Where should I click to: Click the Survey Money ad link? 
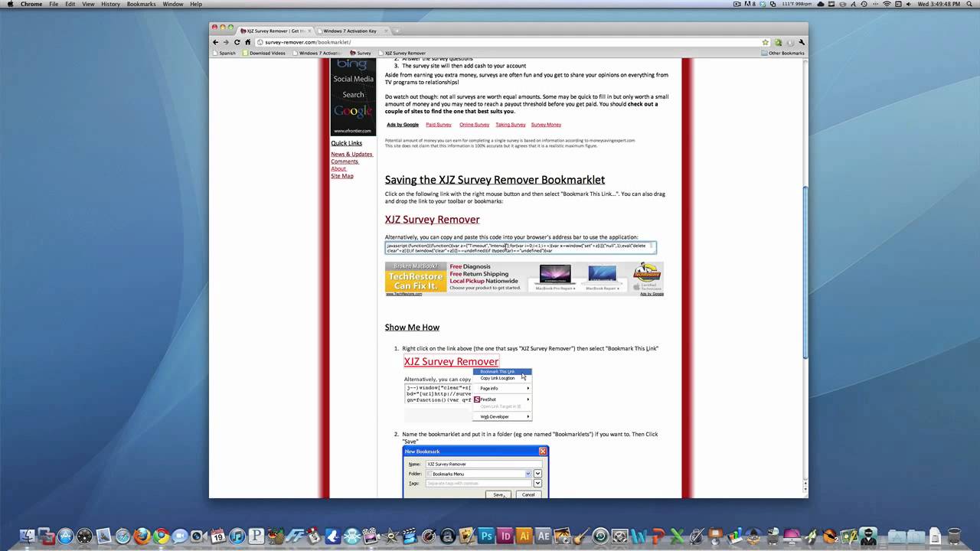coord(546,125)
